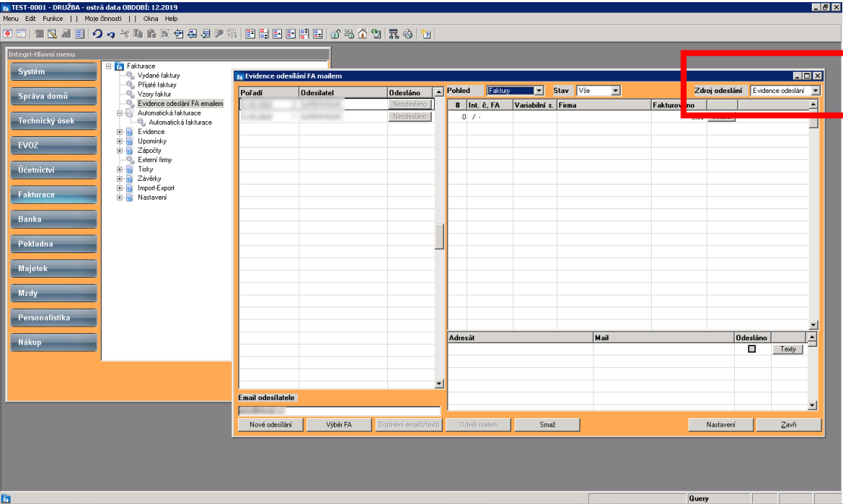
Task: Click the Smaž button
Action: tap(547, 425)
